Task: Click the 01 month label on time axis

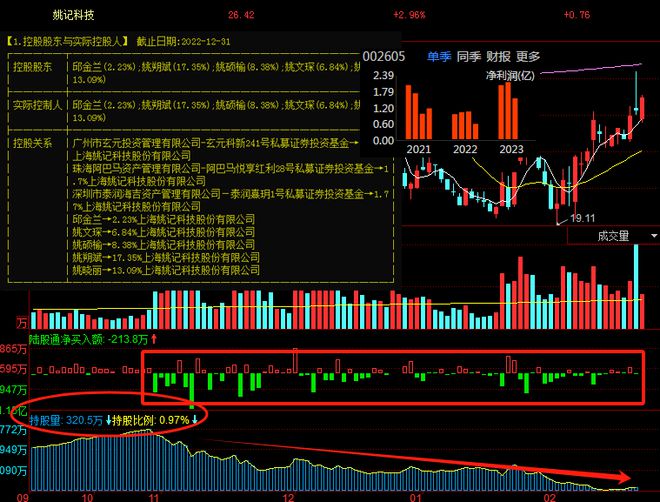Action: coord(416,497)
